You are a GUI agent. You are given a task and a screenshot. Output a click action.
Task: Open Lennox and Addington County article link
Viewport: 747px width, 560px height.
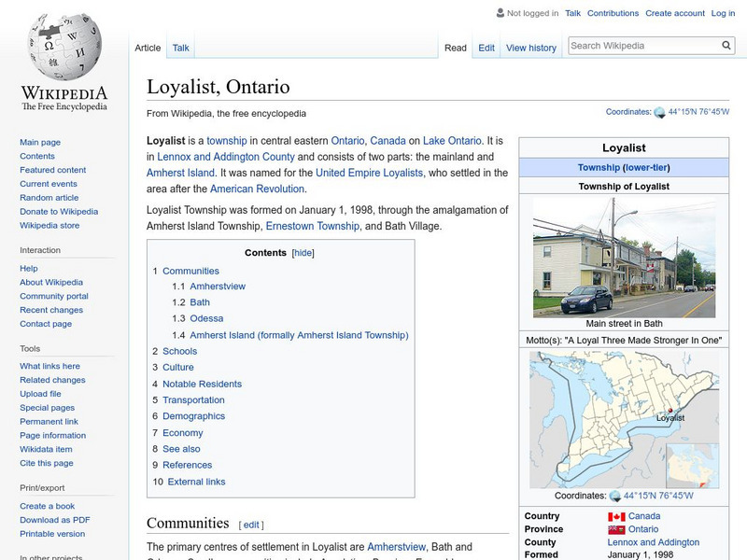coord(225,157)
